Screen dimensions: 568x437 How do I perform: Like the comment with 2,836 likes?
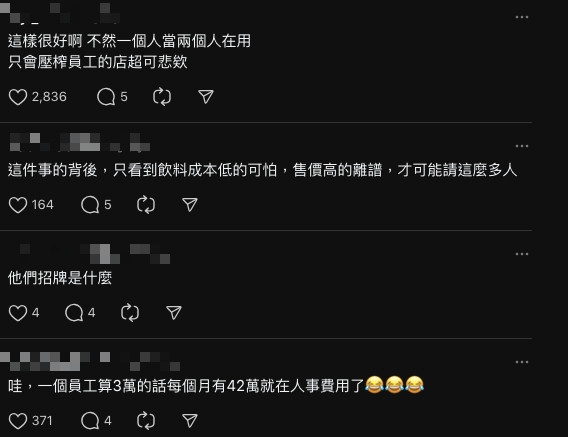pos(18,97)
